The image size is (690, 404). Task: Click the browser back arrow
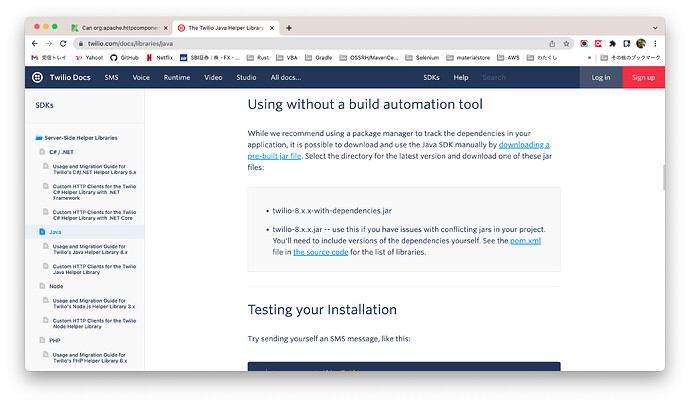point(35,44)
